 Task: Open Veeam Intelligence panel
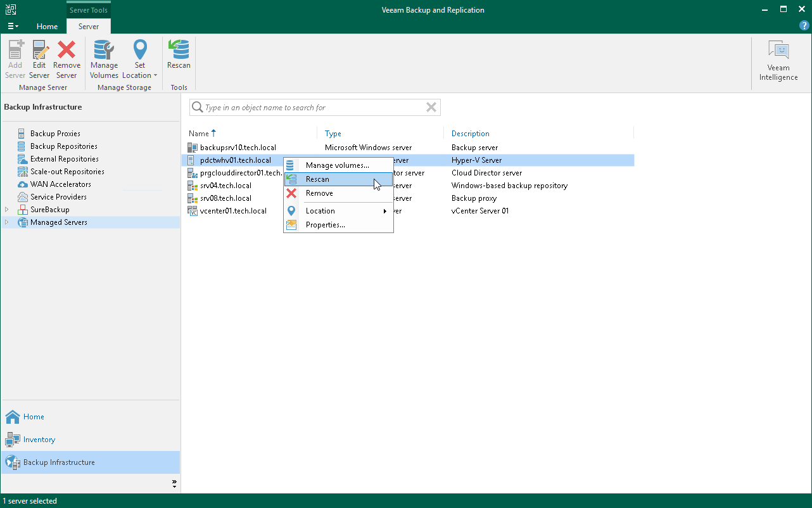click(x=778, y=61)
